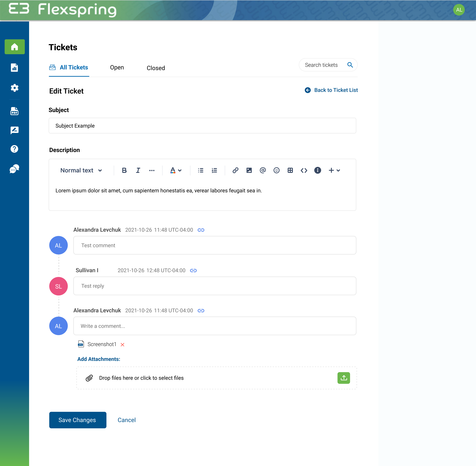Open the PDF documents sidebar icon
The height and width of the screenshot is (466, 476).
click(14, 111)
